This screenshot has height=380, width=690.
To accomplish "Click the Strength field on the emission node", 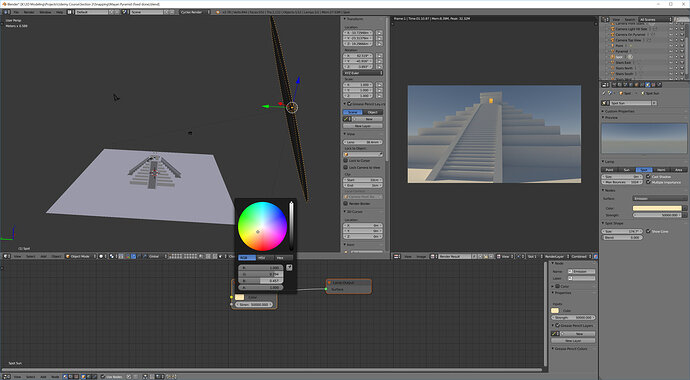I will [x=253, y=304].
